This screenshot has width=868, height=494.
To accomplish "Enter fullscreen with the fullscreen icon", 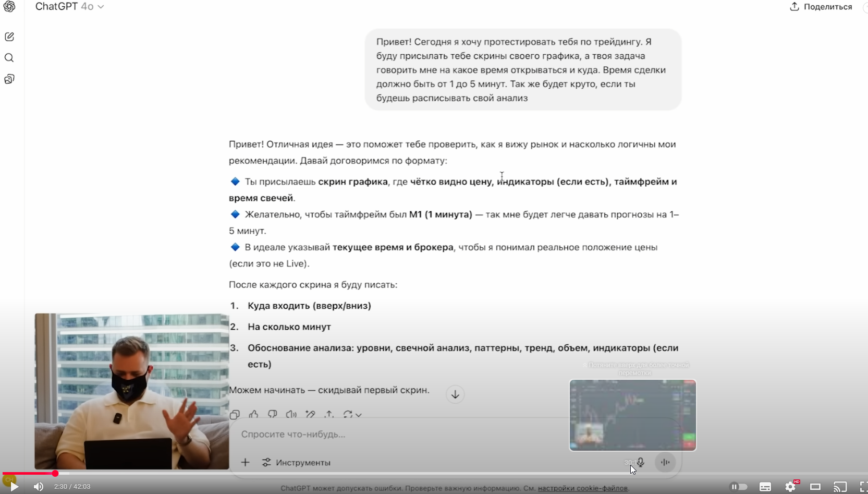I will tap(863, 487).
